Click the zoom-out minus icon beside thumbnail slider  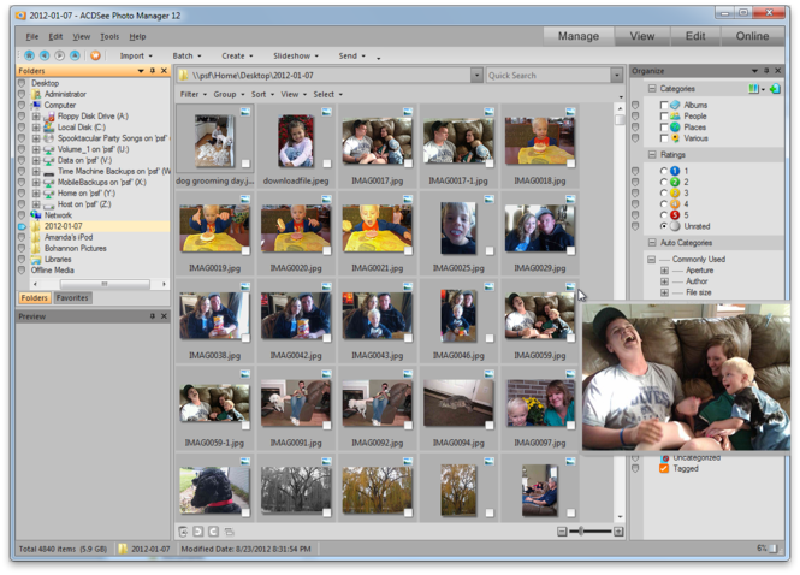[x=562, y=531]
